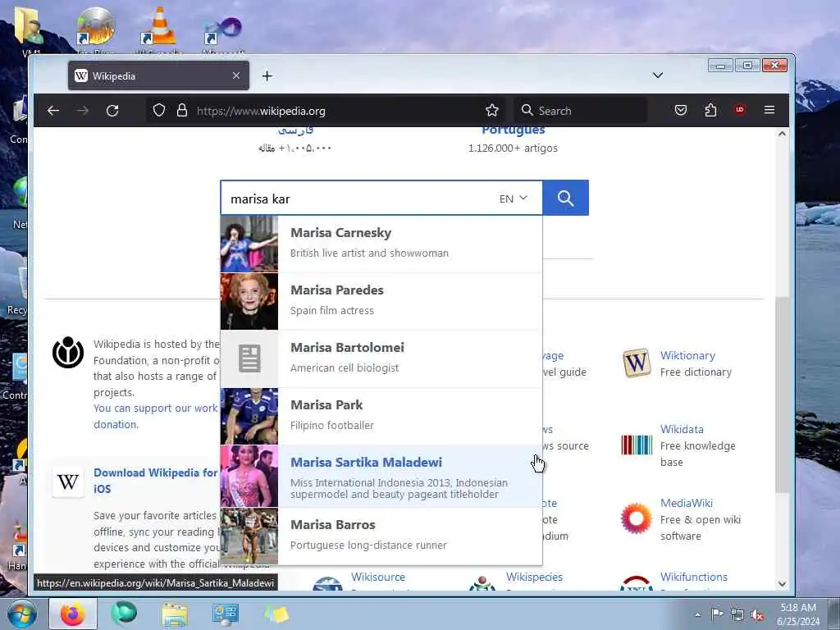Screen dimensions: 840x630
Task: Open the Save to Pocket icon
Action: coord(680,111)
